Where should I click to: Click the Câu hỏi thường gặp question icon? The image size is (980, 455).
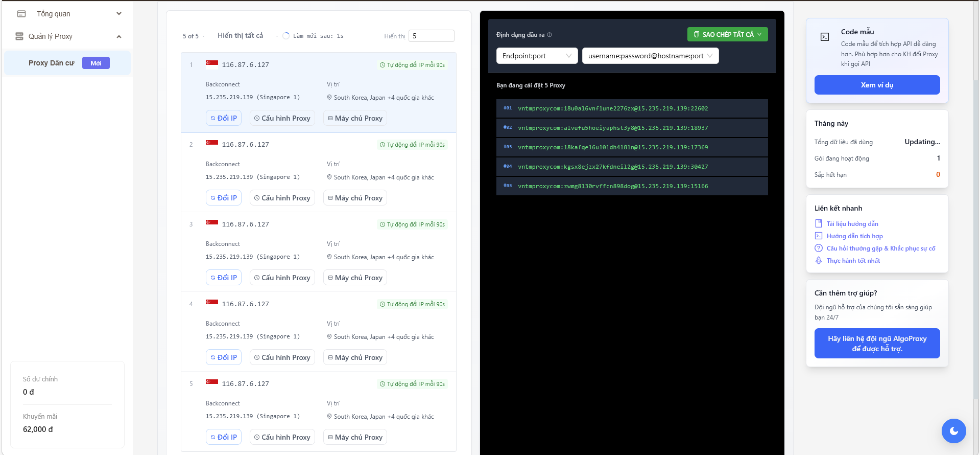(x=819, y=248)
